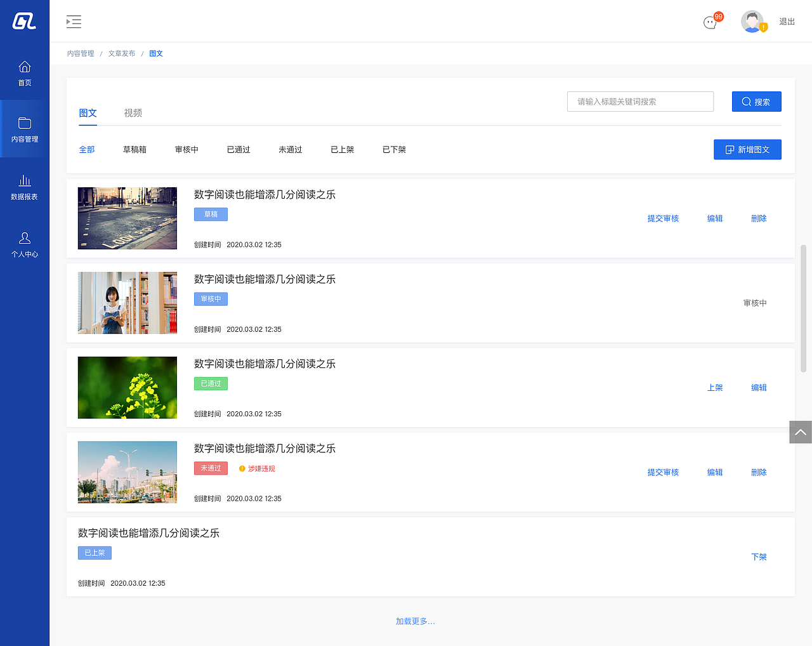812x646 pixels.
Task: Select the 已通过 filter
Action: 238,149
